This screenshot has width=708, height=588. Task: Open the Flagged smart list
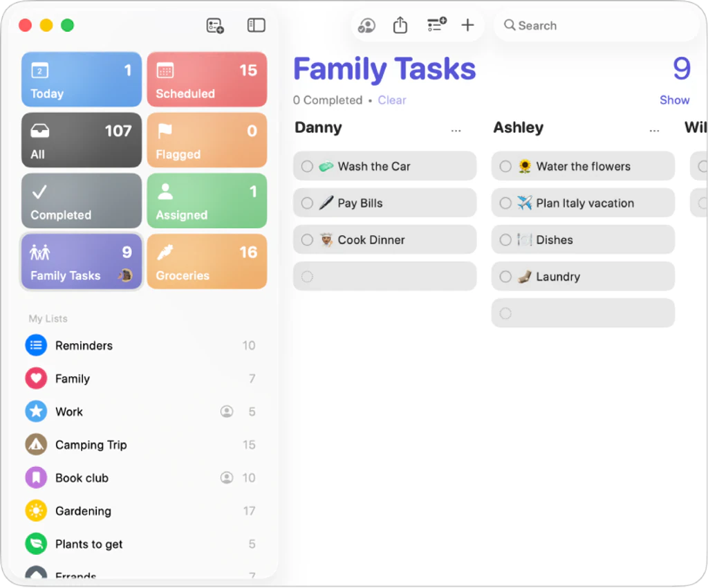tap(207, 140)
